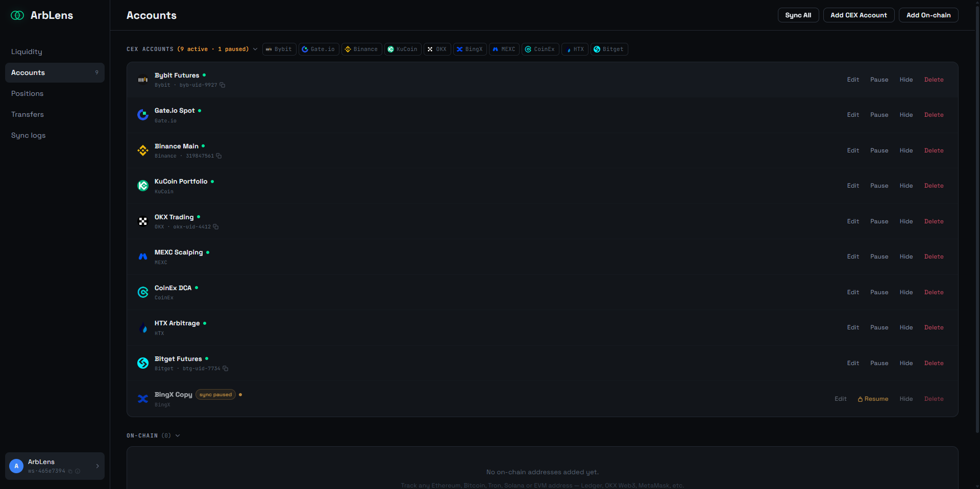Viewport: 980px width, 489px height.
Task: Click the 'KuCoin Portfolio' account name
Action: click(181, 182)
